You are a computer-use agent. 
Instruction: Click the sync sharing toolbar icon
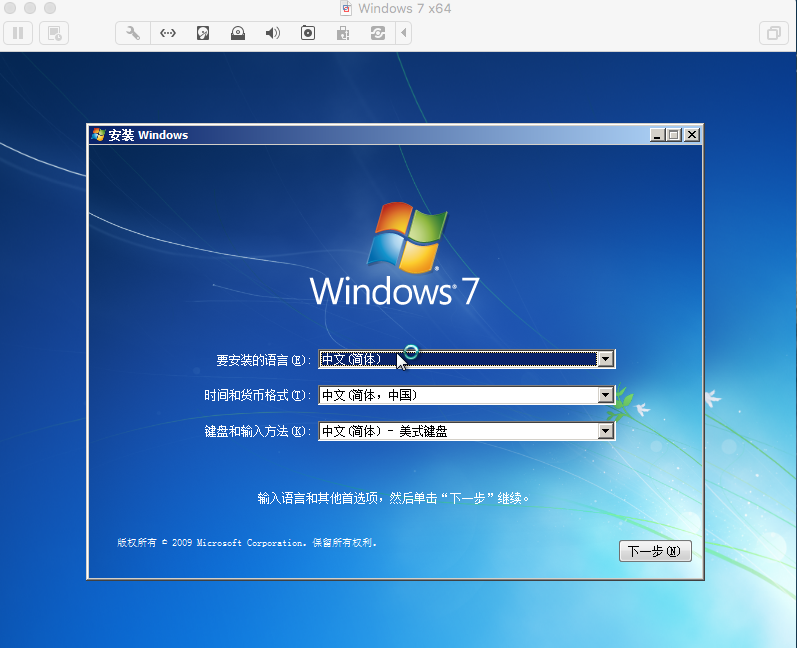click(x=378, y=34)
